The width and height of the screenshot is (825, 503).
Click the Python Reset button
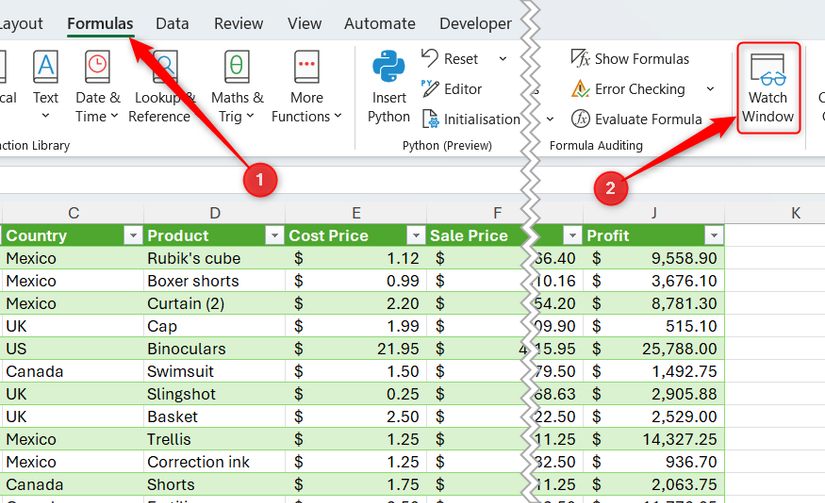coord(450,58)
